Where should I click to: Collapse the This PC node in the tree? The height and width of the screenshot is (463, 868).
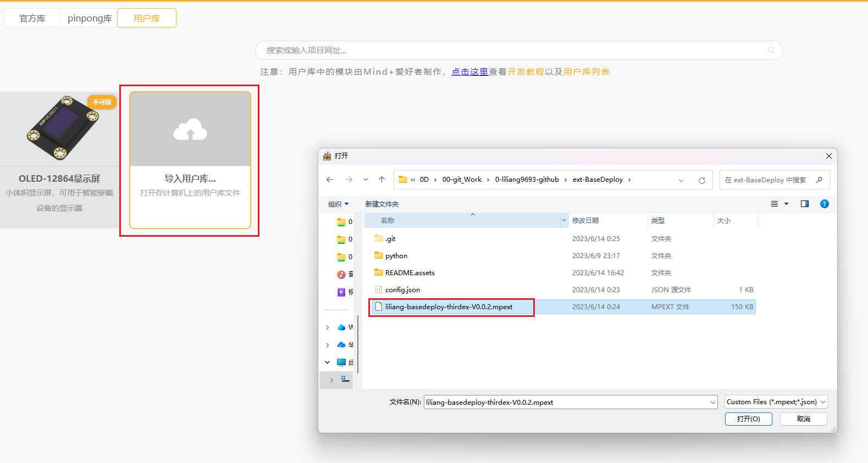[x=328, y=362]
